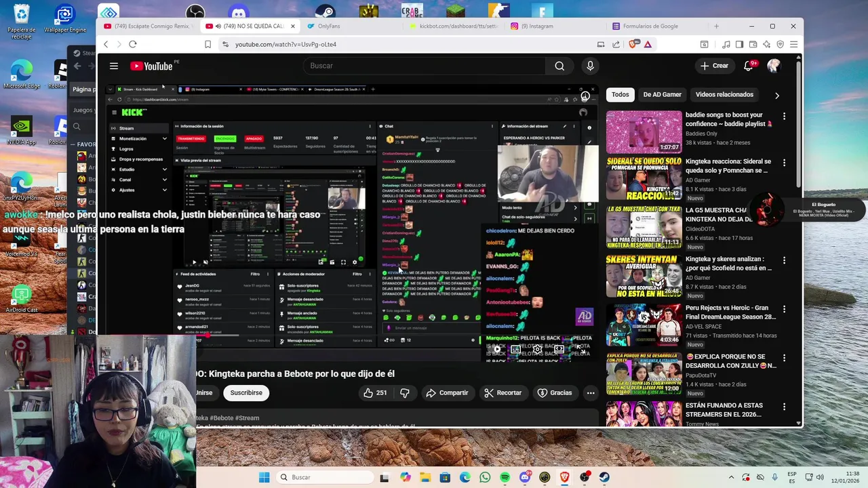Viewport: 868px width, 488px height.
Task: Open options for ESTÁN FUNANDO A ESTAS video
Action: coord(784,407)
